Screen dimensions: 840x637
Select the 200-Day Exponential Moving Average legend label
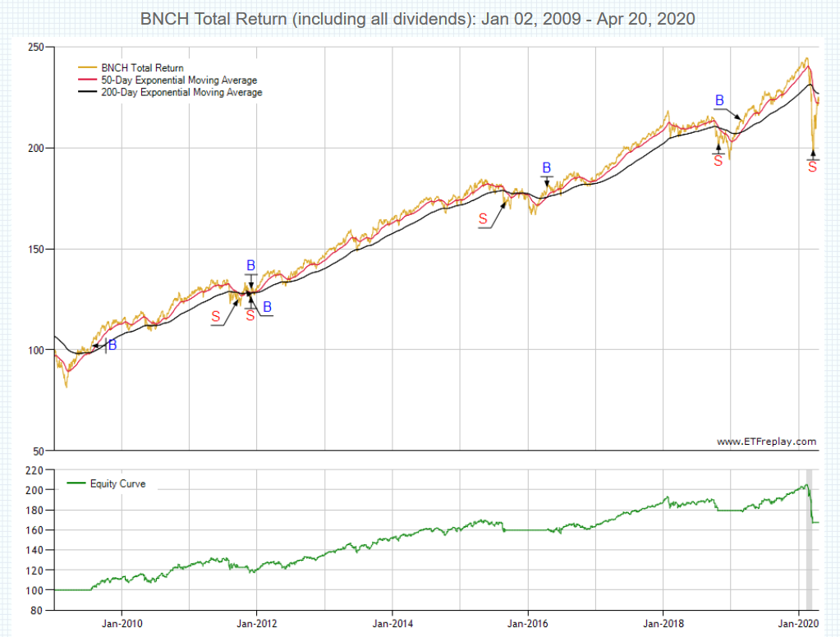point(181,93)
